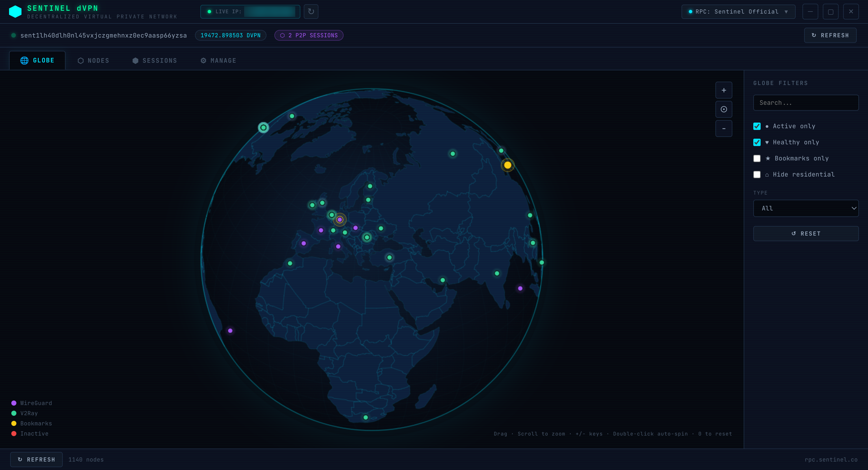Open the 2 P2P Sessions badge
The image size is (868, 470).
coord(309,35)
